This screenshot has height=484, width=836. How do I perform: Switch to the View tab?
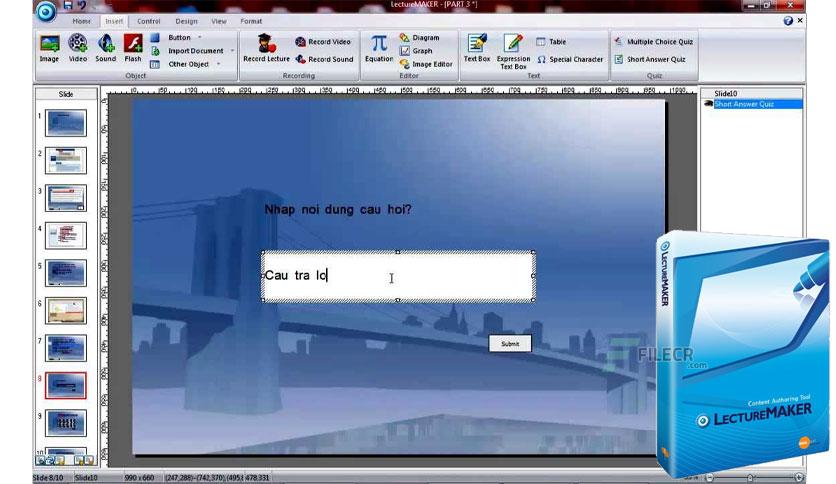219,21
